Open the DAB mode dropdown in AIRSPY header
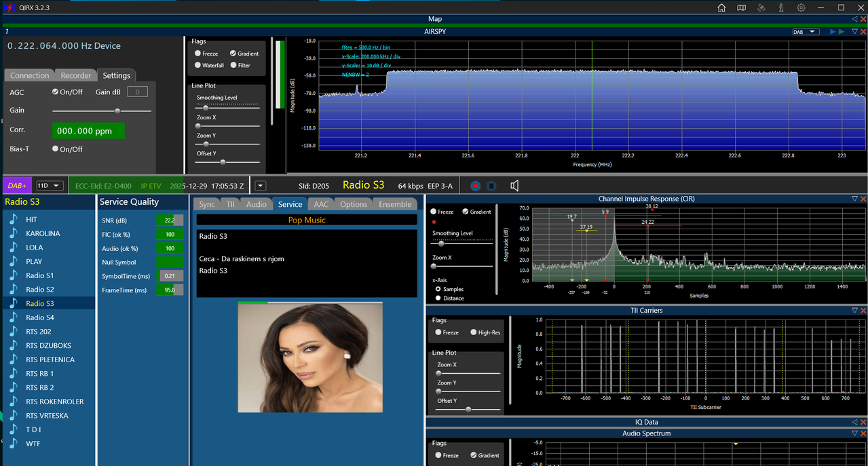The width and height of the screenshot is (868, 466). pos(806,32)
